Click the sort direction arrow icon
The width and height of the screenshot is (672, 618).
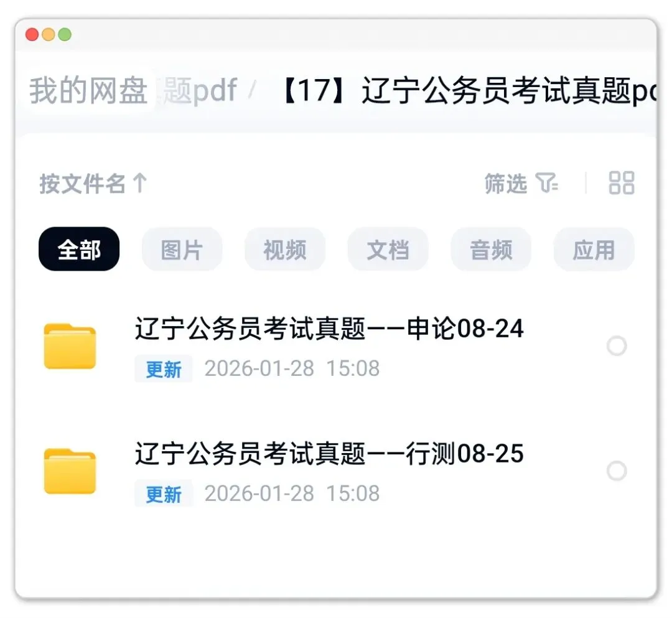(140, 184)
